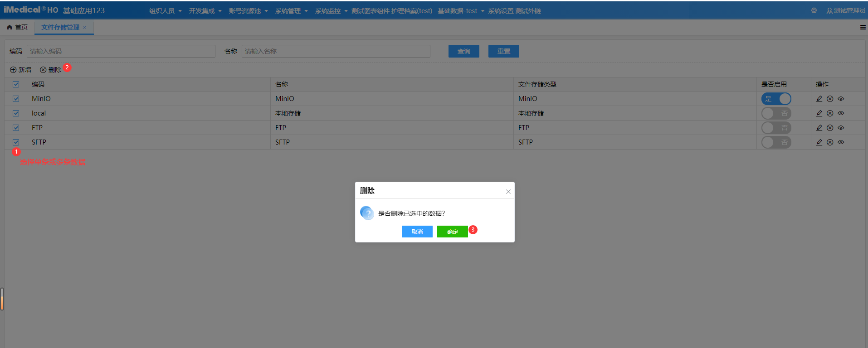Uncheck the FTP row checkbox

(x=16, y=128)
